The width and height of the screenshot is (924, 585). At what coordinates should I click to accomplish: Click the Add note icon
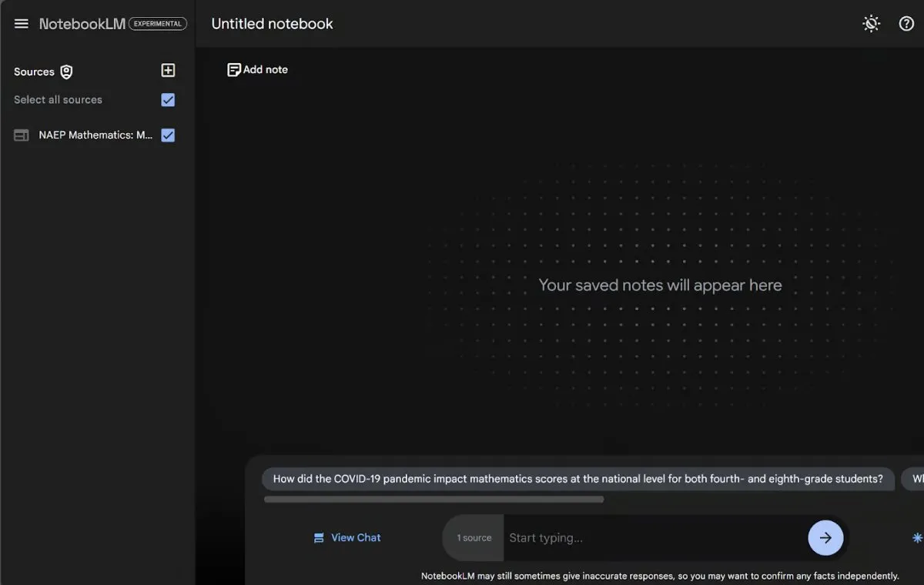tap(234, 70)
